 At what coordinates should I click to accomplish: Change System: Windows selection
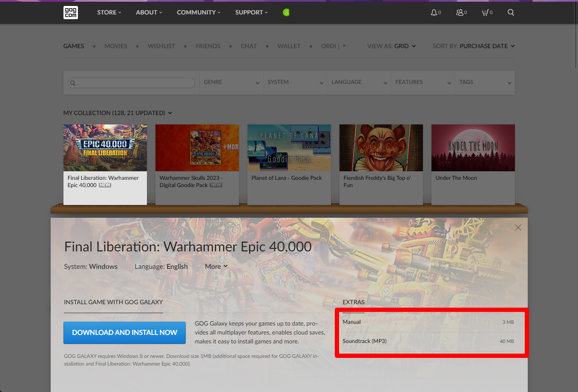(x=91, y=266)
